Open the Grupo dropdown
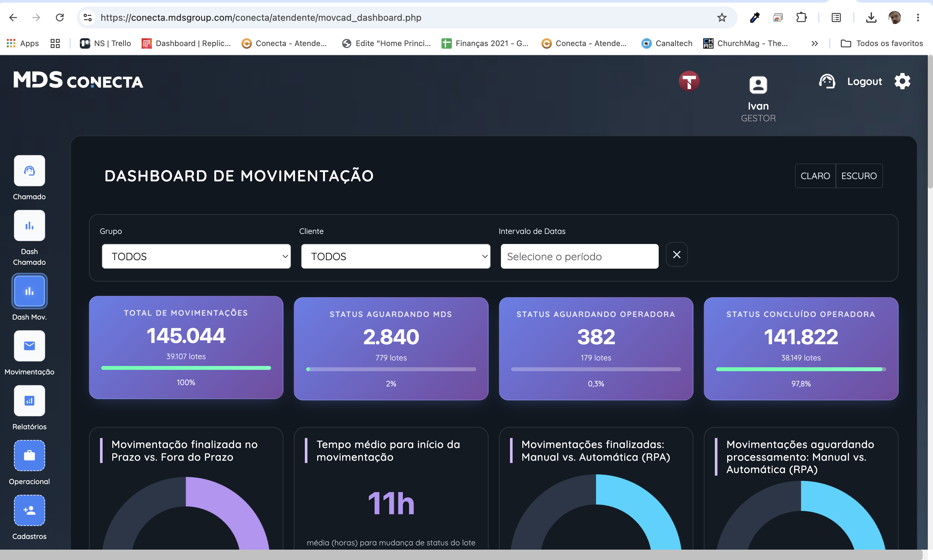This screenshot has height=560, width=933. pyautogui.click(x=196, y=256)
